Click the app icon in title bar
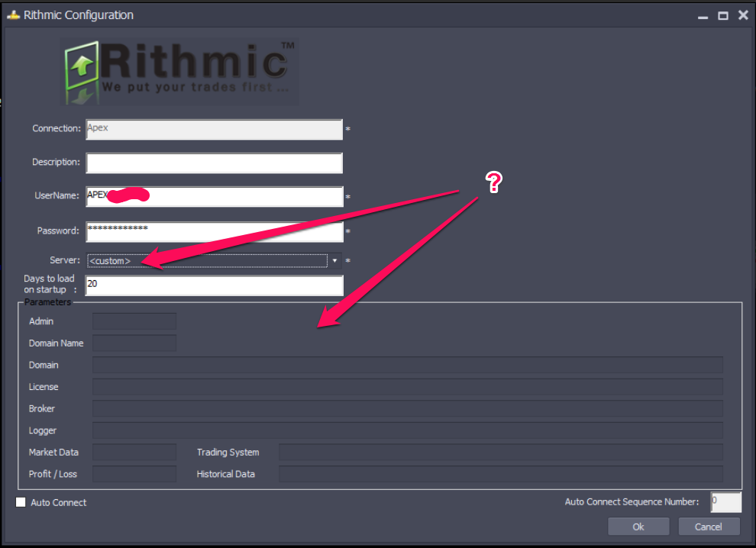 (x=13, y=15)
